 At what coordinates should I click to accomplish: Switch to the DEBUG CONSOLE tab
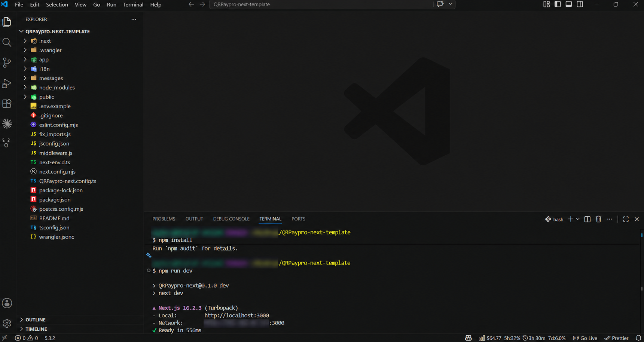click(231, 219)
